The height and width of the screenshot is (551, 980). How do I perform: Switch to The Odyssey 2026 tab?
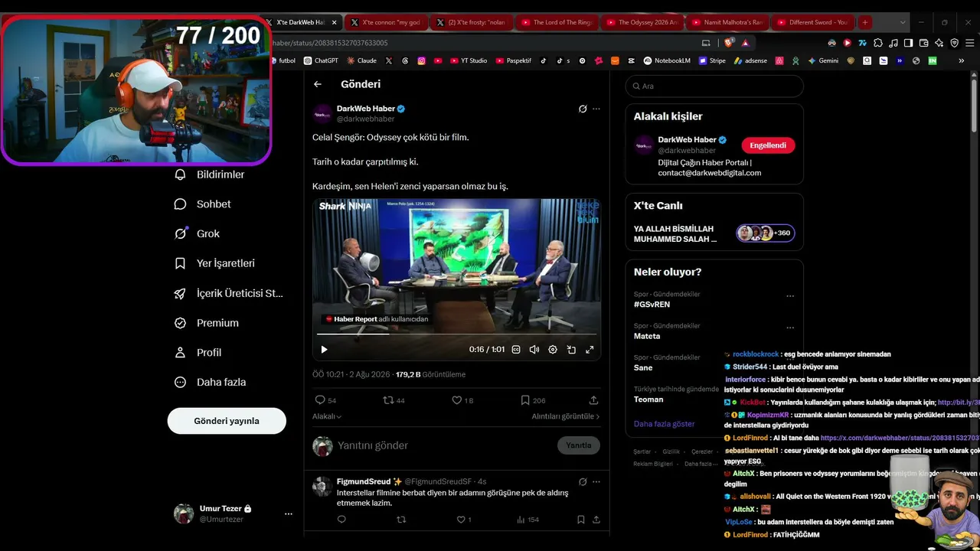point(644,22)
